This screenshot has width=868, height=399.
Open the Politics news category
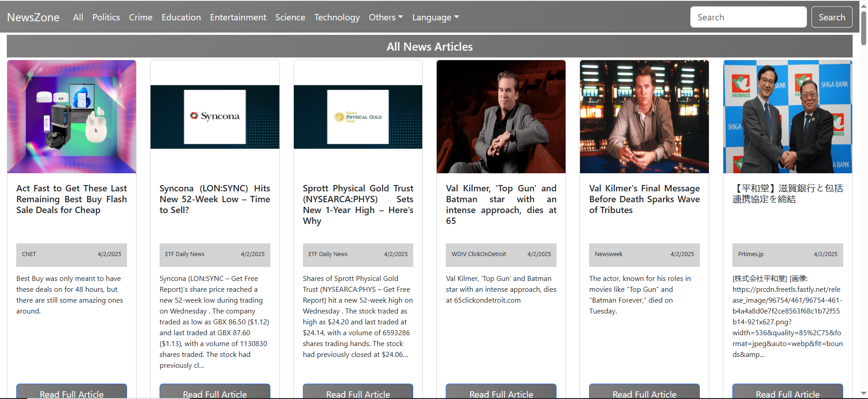pos(106,17)
